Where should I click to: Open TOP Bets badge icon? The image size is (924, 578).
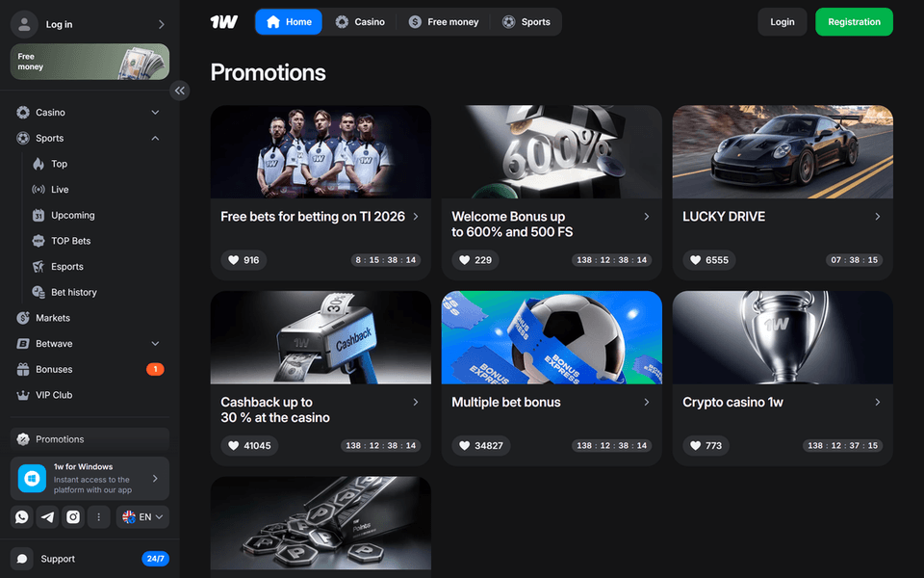(x=38, y=241)
